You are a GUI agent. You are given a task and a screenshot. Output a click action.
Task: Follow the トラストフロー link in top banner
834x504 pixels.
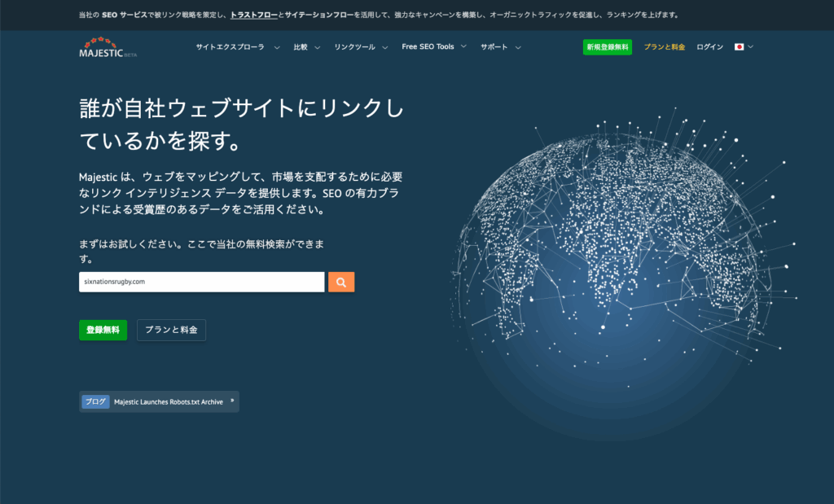254,15
